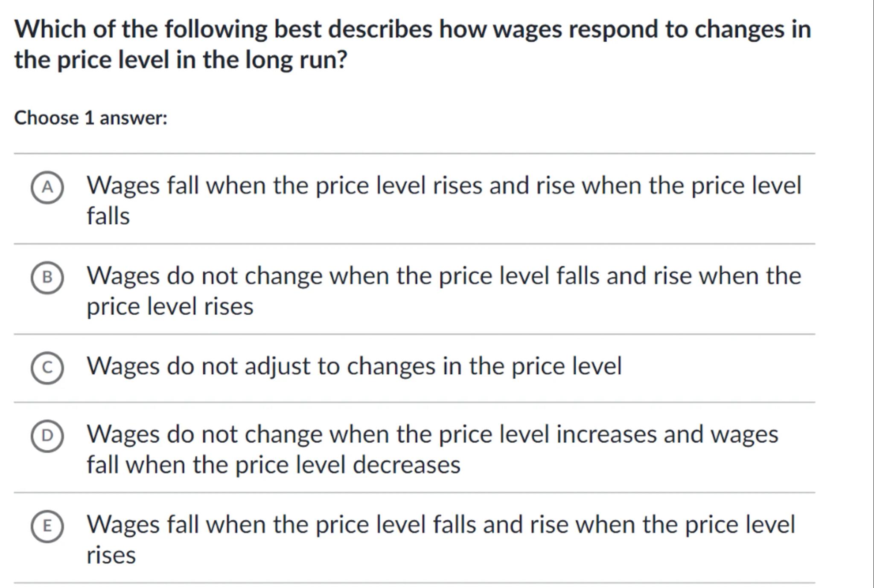Click 'price level rises' on second line of B
The height and width of the screenshot is (588, 874).
pos(170,307)
